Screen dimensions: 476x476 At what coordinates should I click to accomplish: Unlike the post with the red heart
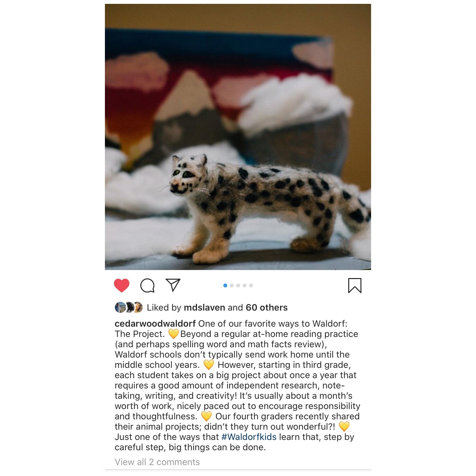(122, 285)
